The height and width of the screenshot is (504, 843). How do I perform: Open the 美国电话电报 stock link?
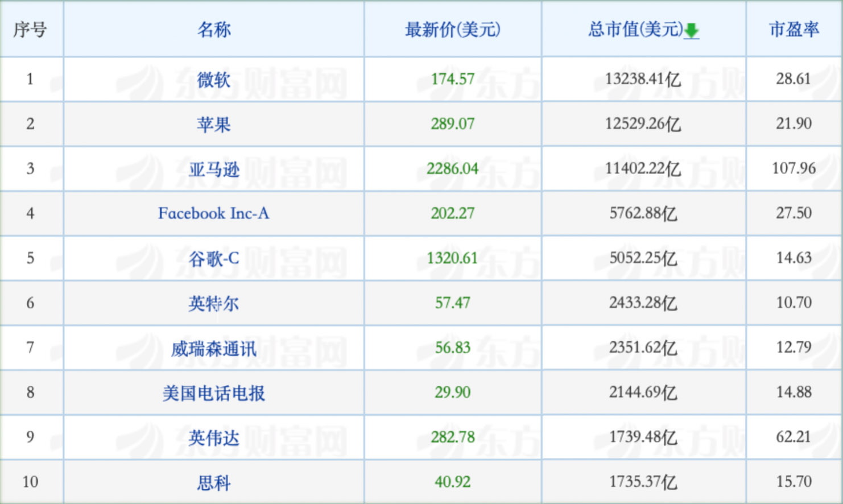coord(214,393)
